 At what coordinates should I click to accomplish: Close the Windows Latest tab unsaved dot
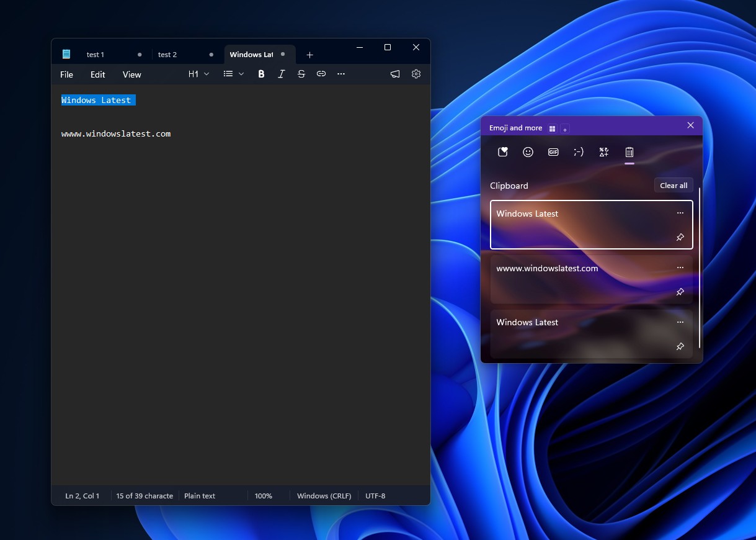[x=283, y=54]
